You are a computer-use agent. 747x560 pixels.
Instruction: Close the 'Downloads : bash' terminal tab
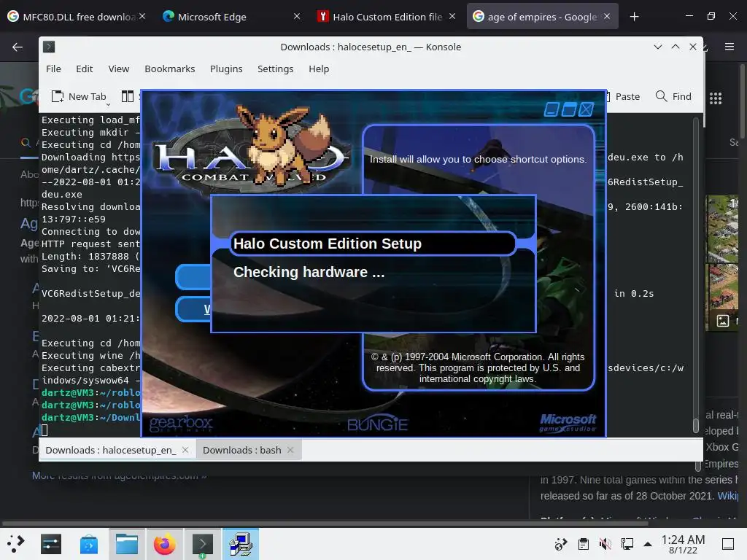(290, 450)
